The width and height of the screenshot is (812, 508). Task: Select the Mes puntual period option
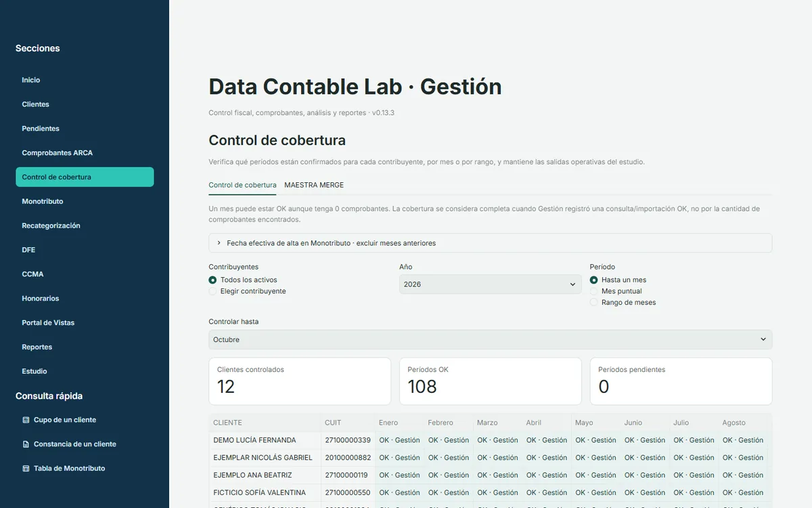(594, 291)
